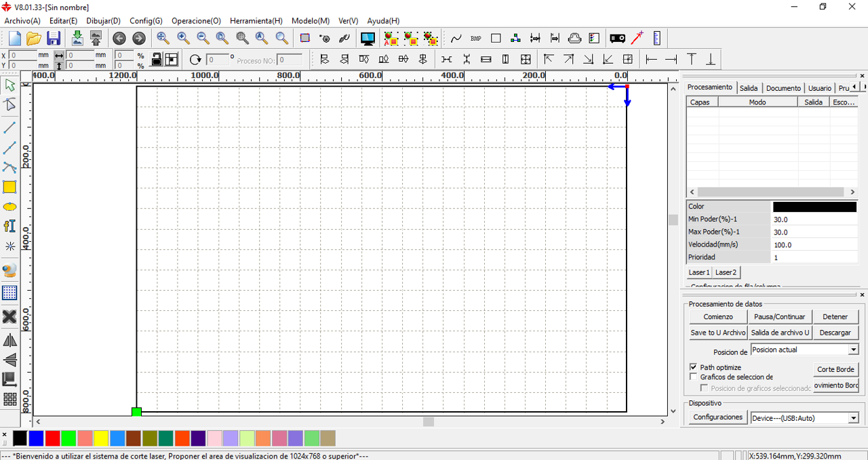Open the Modelo(M) menu
The height and width of the screenshot is (460, 868).
311,21
